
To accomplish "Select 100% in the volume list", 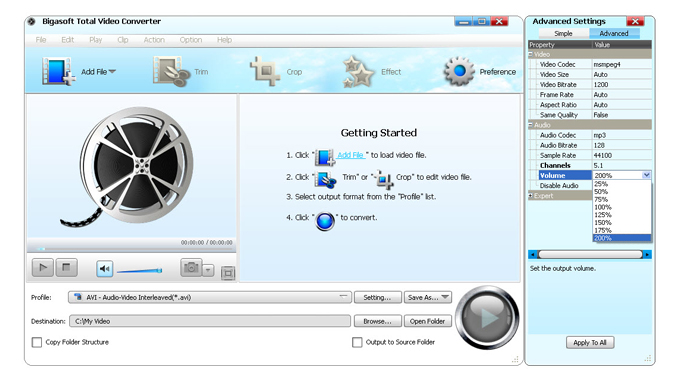I will [622, 207].
